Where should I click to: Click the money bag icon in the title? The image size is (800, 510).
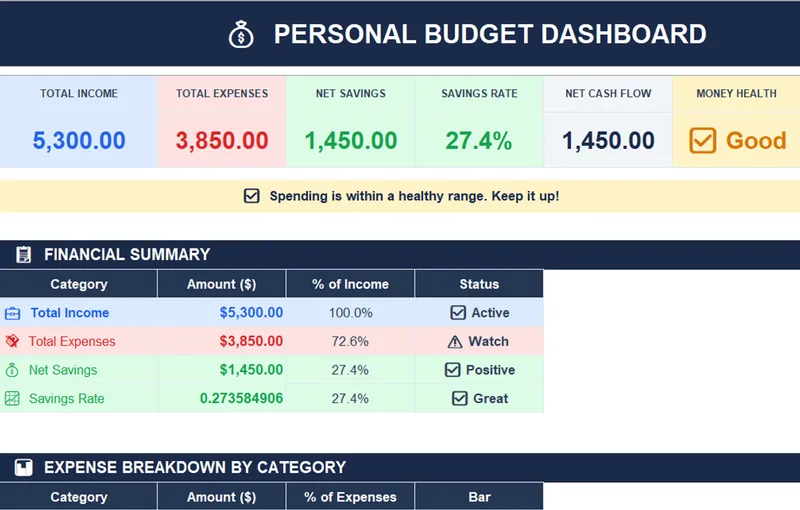(241, 35)
